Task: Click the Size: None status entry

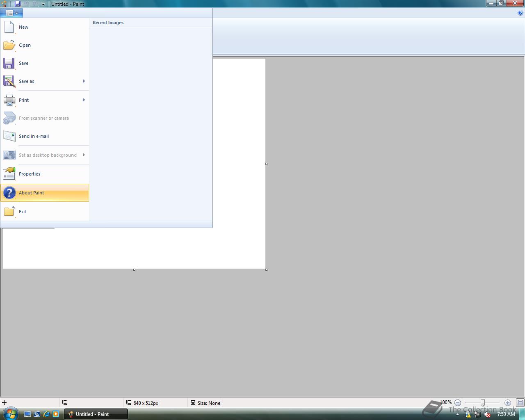Action: tap(205, 403)
